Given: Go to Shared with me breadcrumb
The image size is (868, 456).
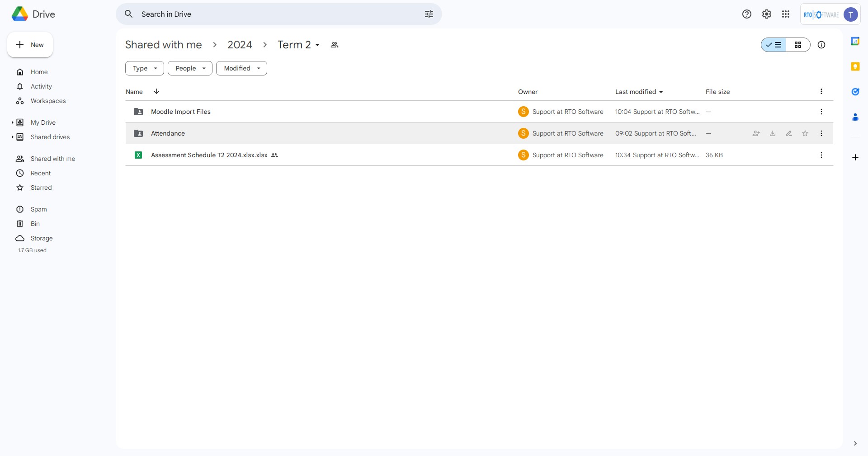Looking at the screenshot, I should click(x=163, y=45).
